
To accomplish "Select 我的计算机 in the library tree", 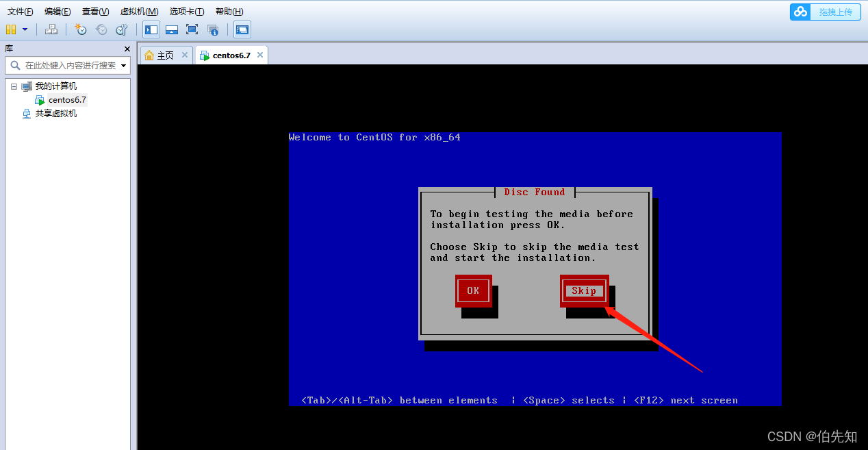I will 55,86.
